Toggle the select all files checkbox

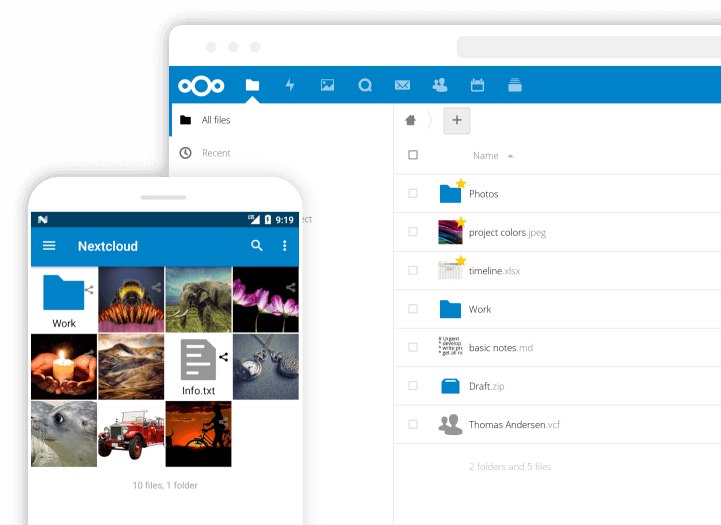pos(413,155)
